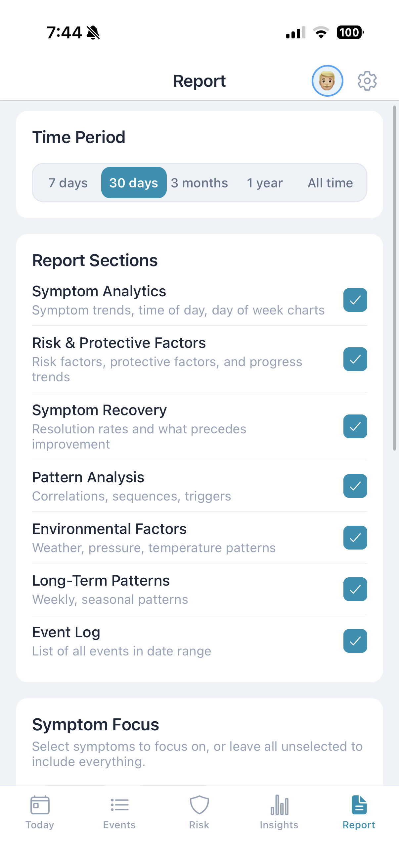Tap the Wi-Fi status icon

(x=321, y=32)
